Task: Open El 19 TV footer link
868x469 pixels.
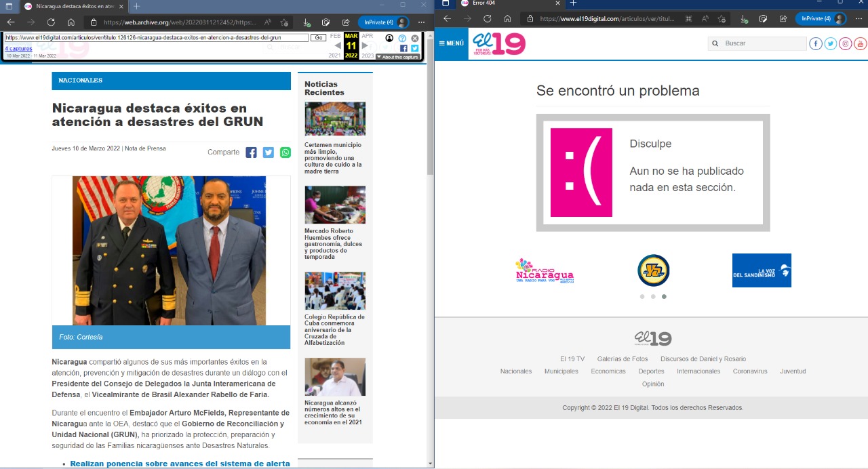Action: coord(572,359)
